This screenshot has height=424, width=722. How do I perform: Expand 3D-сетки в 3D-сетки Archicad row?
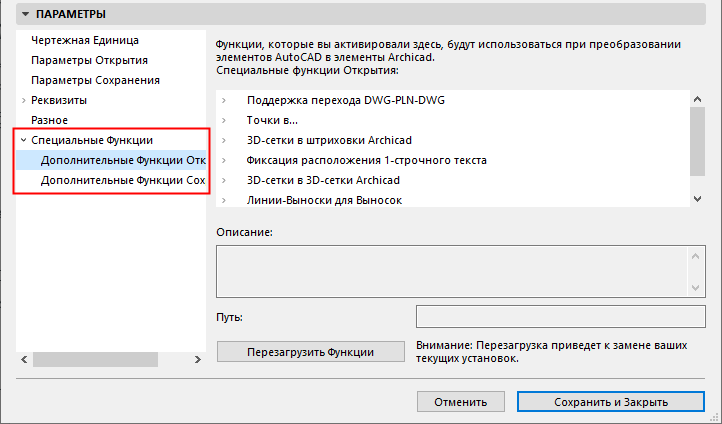click(225, 180)
